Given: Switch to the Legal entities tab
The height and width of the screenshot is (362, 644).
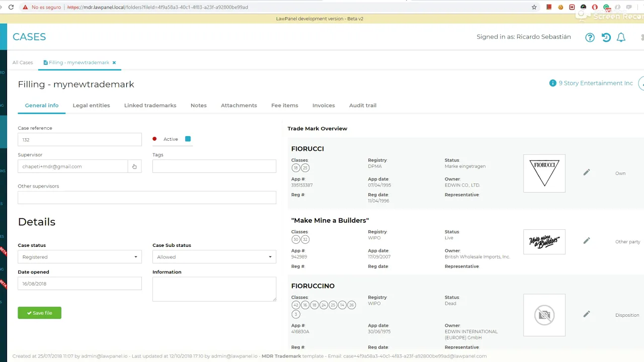Looking at the screenshot, I should (x=91, y=106).
